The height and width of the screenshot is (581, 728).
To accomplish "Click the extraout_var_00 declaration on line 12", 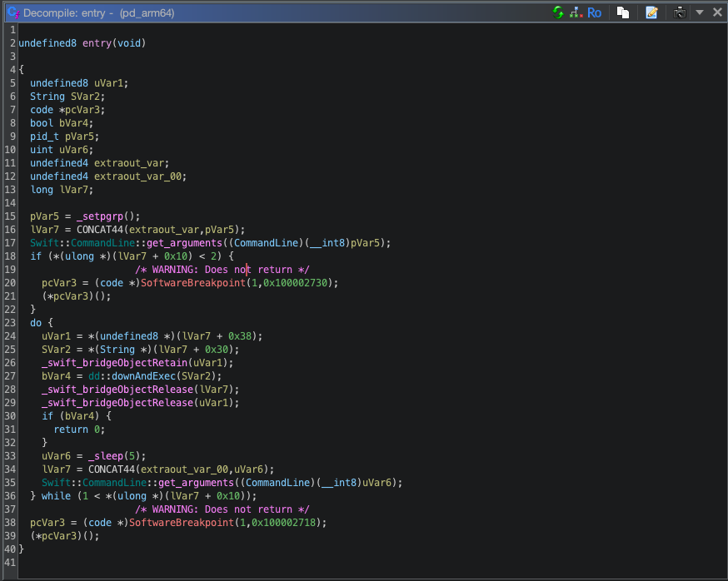I will 137,176.
